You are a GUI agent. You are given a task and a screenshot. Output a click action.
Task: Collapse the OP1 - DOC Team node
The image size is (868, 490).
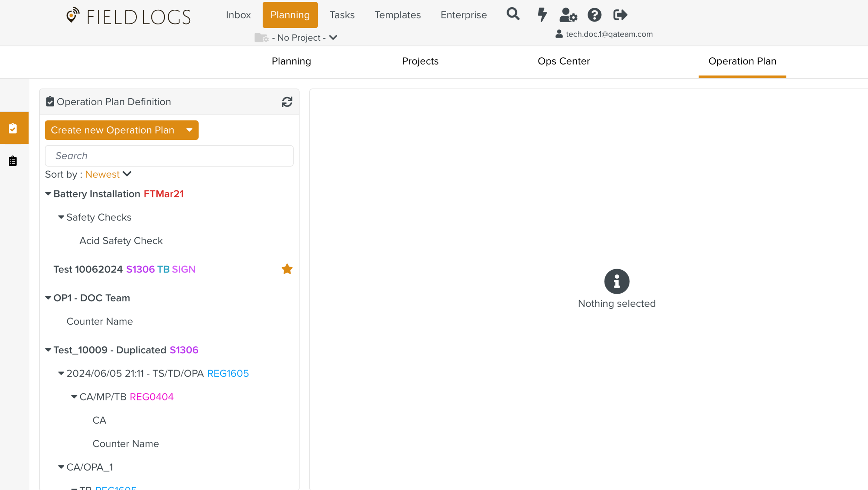pyautogui.click(x=48, y=298)
